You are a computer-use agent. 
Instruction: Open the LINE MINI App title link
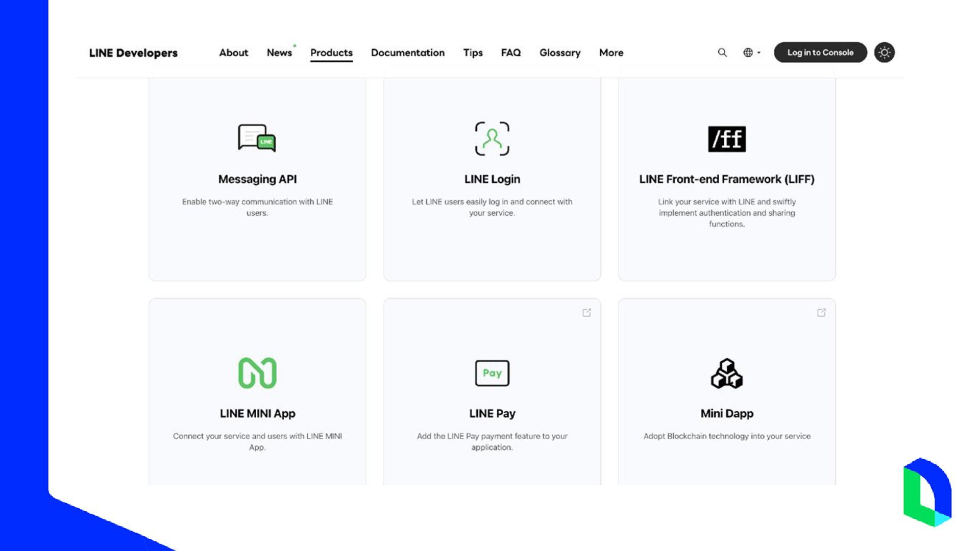pos(257,413)
